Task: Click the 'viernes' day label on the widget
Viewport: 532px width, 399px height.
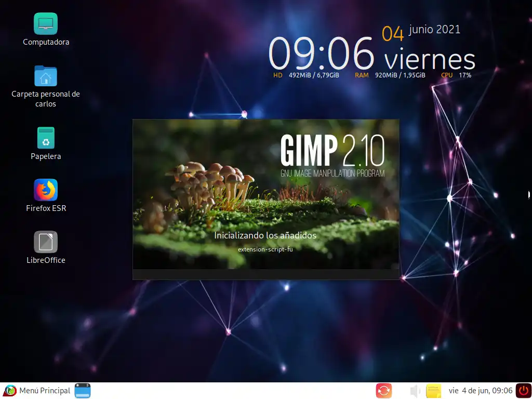Action: point(430,59)
